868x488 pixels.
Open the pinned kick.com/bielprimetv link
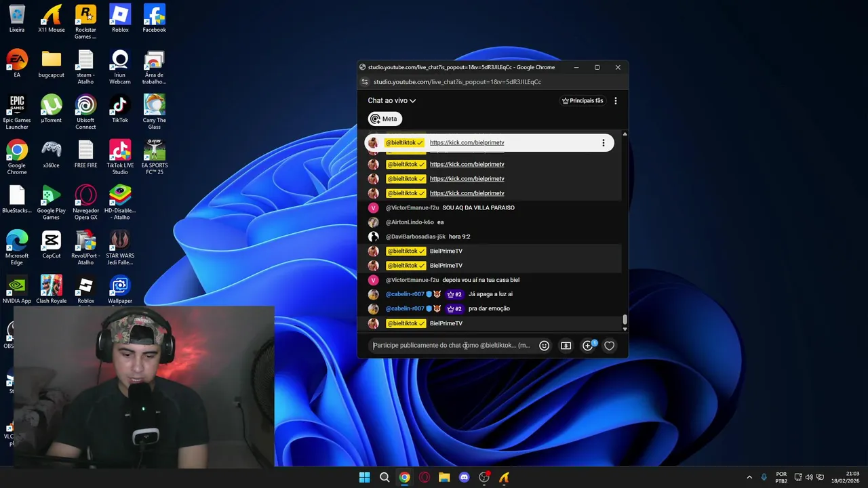(467, 143)
